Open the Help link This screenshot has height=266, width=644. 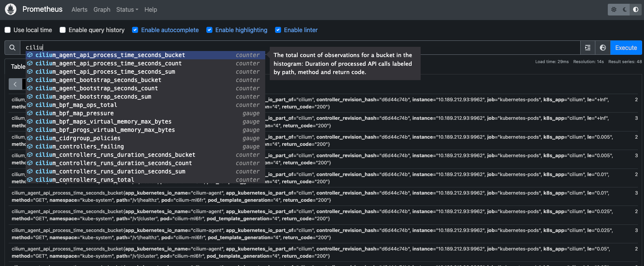[151, 9]
